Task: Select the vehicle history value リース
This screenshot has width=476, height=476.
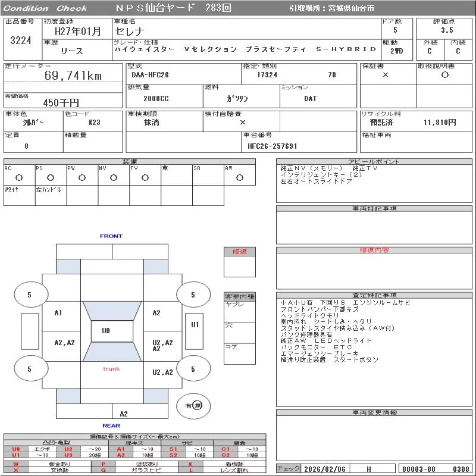Action: 72,51
